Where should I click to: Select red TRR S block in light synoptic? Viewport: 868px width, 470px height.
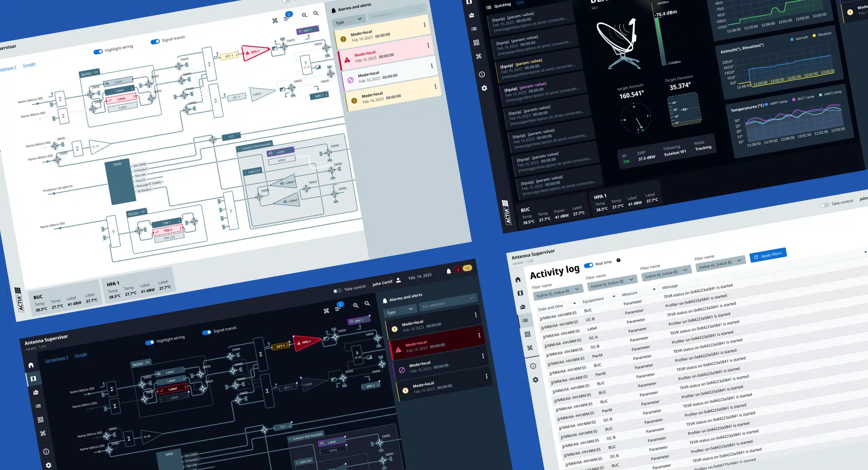[x=168, y=231]
